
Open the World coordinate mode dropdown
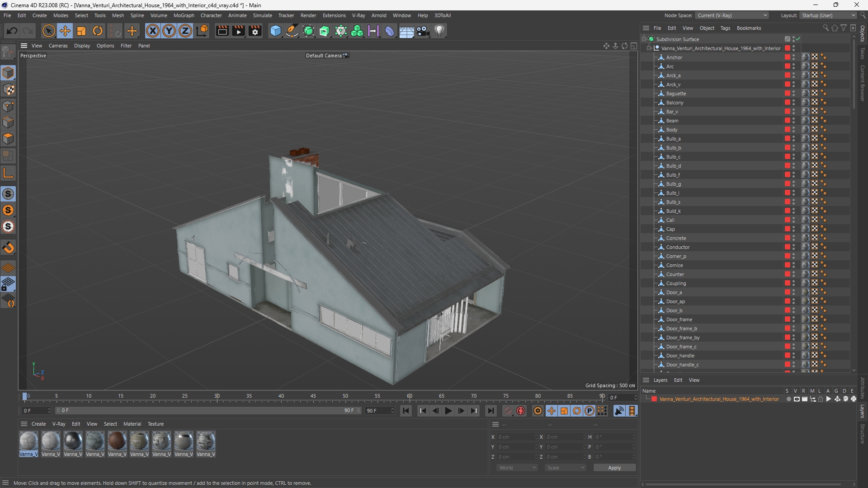517,468
